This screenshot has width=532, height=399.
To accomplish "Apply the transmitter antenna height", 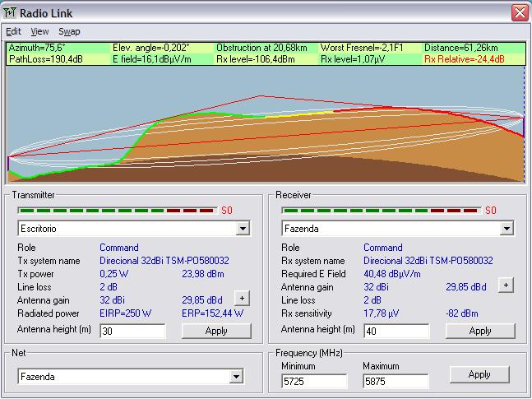I will click(216, 332).
